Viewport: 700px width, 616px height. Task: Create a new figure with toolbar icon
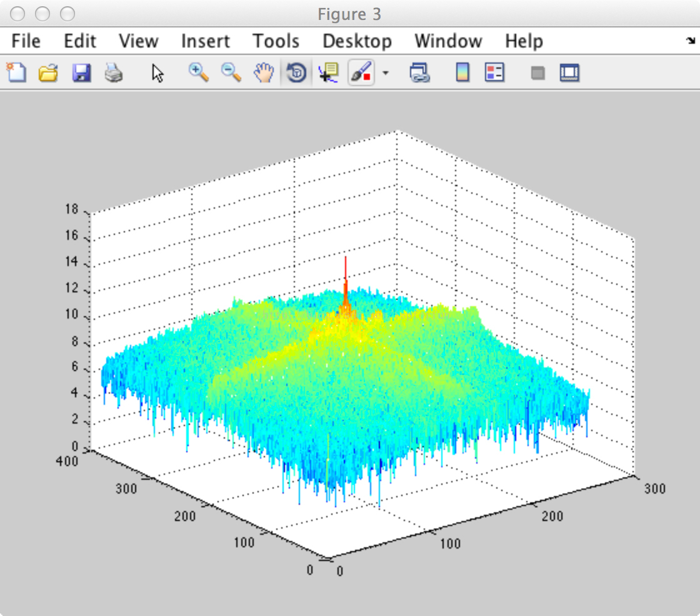(x=16, y=72)
